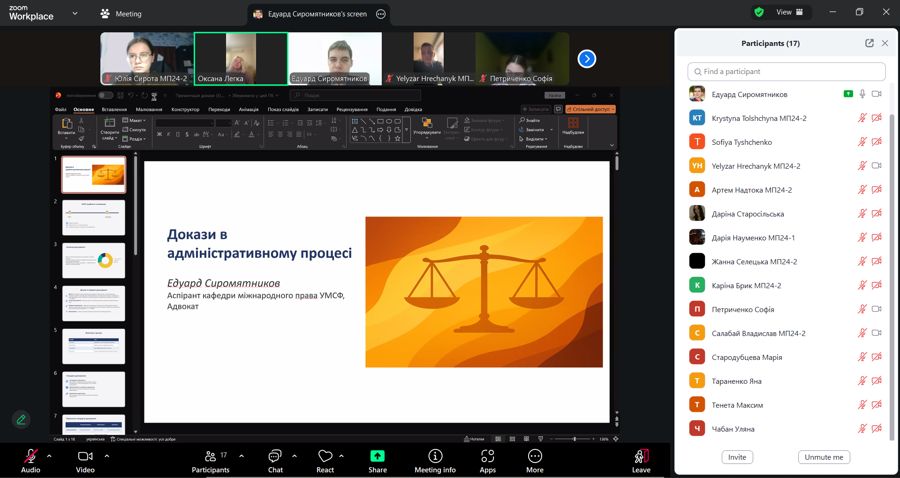
Task: Open the View layout menu
Action: click(790, 12)
